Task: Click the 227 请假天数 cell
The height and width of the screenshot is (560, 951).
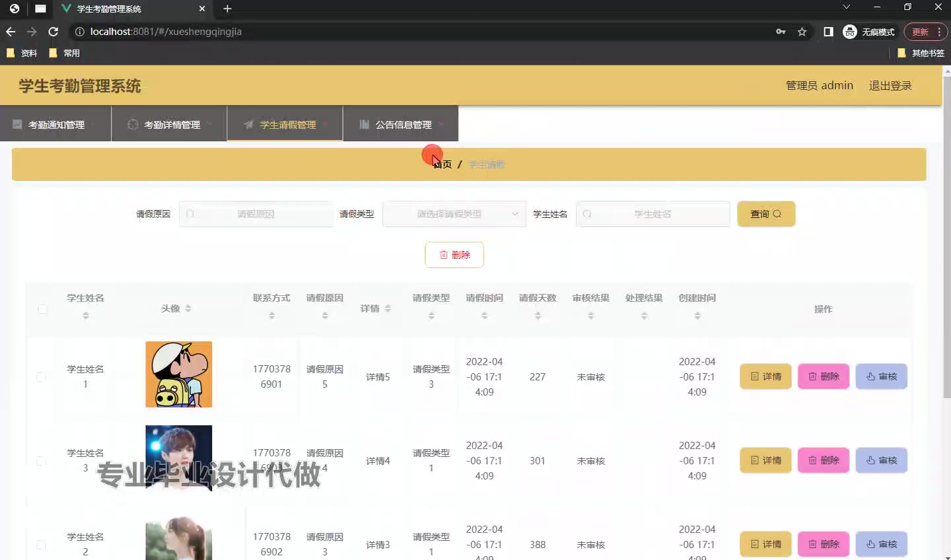Action: point(538,377)
